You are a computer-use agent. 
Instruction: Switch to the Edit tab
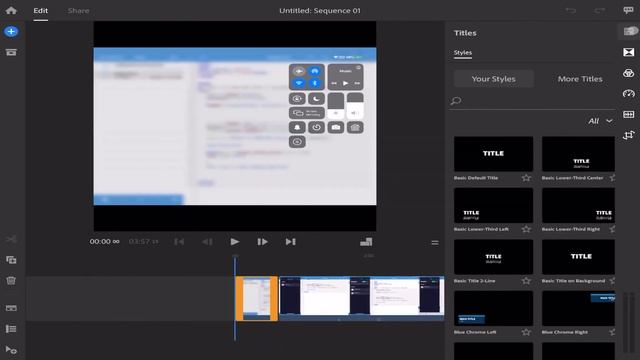[40, 11]
